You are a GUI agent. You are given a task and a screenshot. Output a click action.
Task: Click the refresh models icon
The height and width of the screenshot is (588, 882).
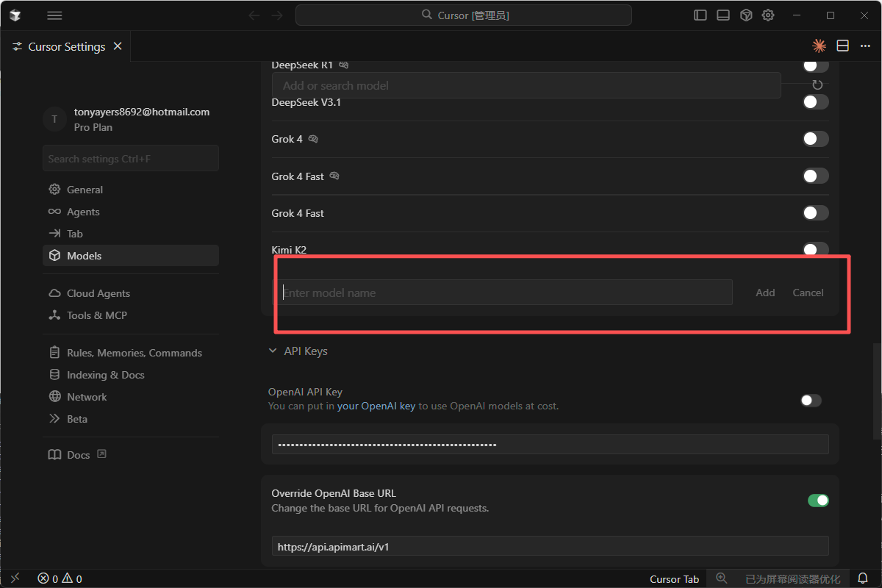click(817, 85)
